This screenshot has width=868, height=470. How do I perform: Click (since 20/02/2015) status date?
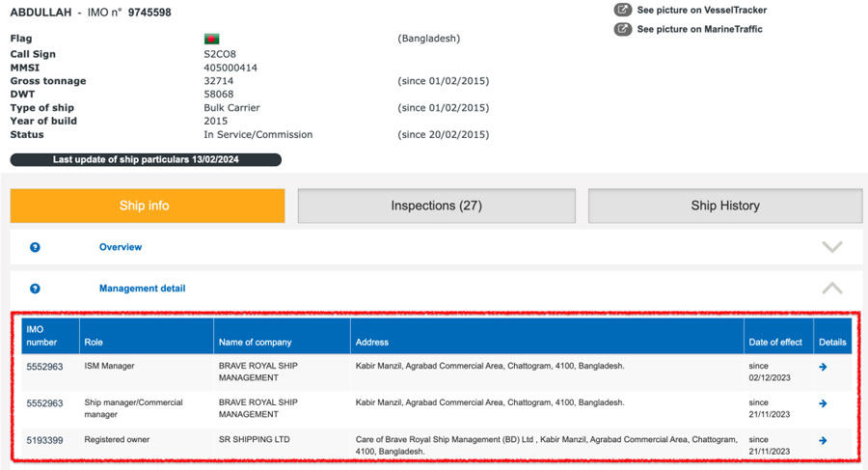[444, 135]
